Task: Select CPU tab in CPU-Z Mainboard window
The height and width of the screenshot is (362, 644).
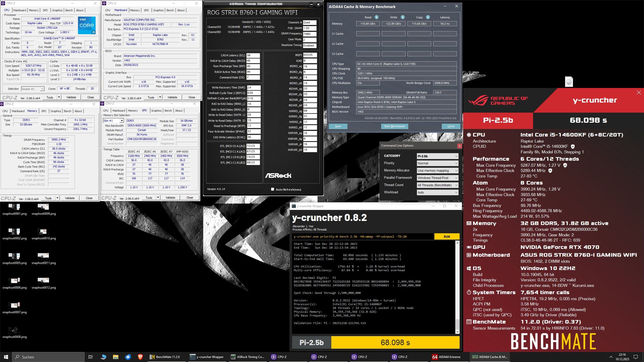Action: 108,10
